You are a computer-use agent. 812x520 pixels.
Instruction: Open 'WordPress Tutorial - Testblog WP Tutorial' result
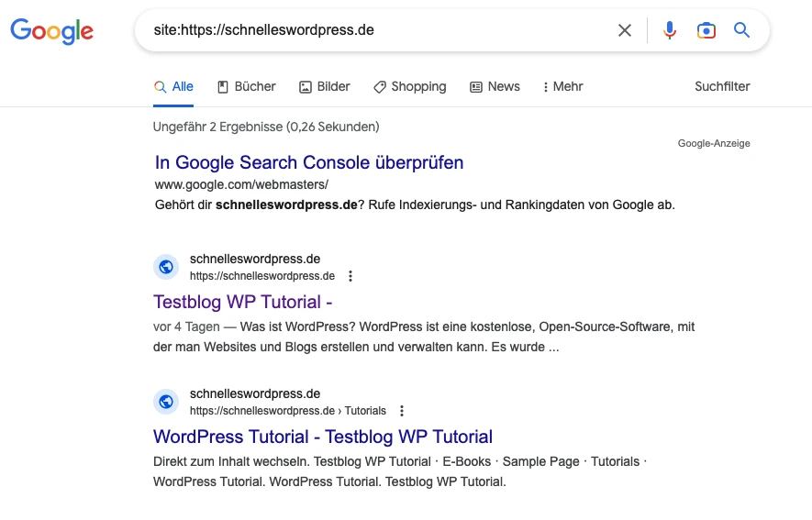click(323, 437)
